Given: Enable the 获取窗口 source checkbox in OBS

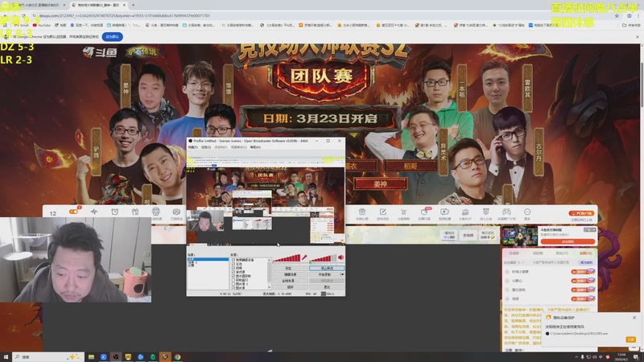Looking at the screenshot, I should pyautogui.click(x=233, y=280).
